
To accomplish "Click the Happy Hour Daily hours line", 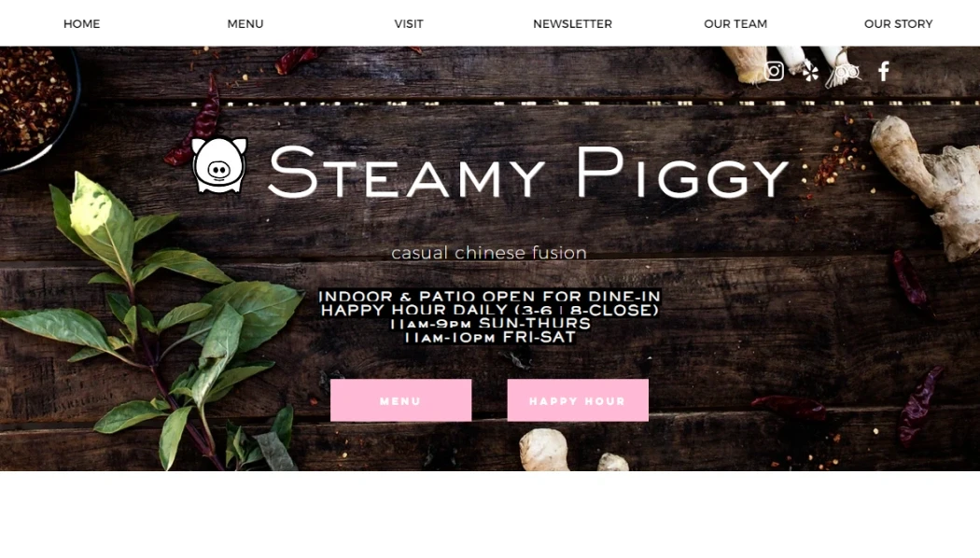I will (x=489, y=310).
